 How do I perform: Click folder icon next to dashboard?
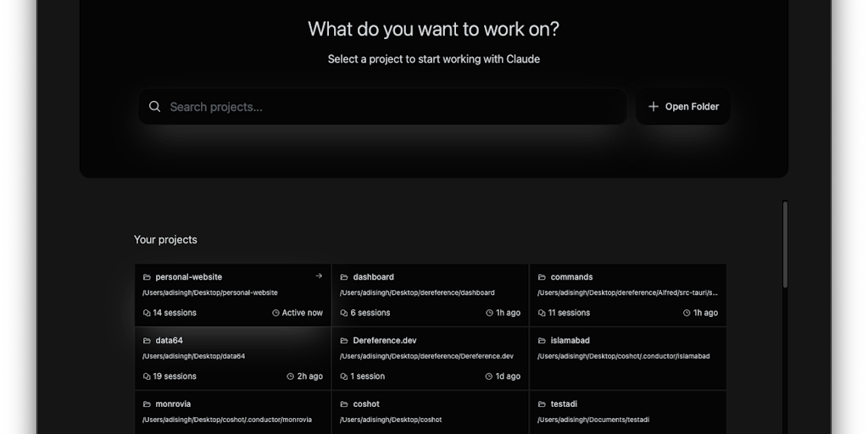(x=344, y=277)
